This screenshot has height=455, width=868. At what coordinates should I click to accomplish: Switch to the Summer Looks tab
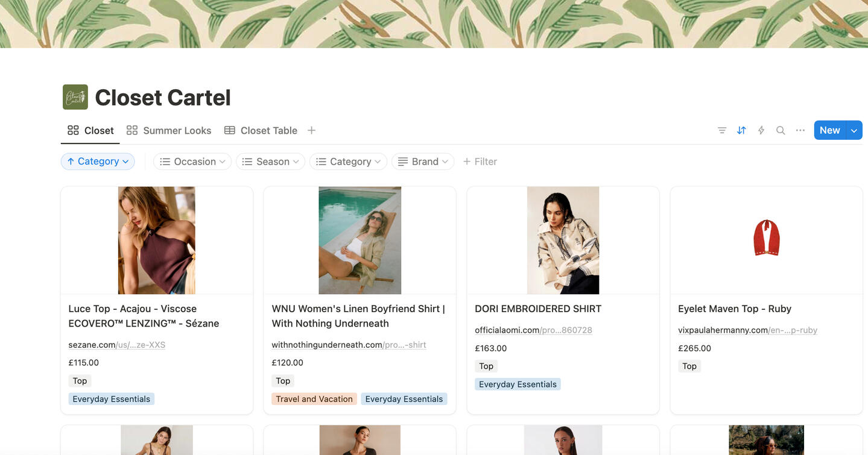click(169, 130)
